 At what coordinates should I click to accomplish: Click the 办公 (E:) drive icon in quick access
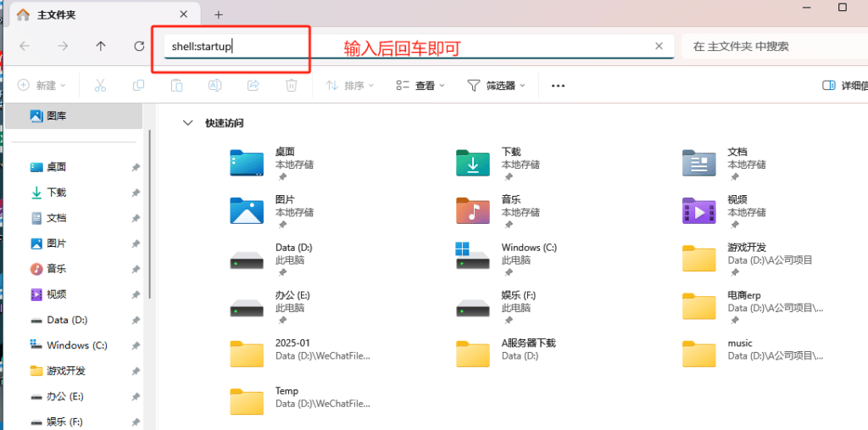[247, 307]
